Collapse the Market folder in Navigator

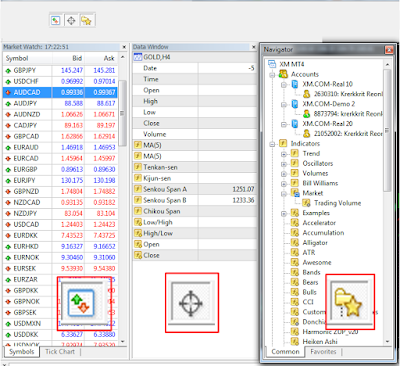(x=284, y=194)
